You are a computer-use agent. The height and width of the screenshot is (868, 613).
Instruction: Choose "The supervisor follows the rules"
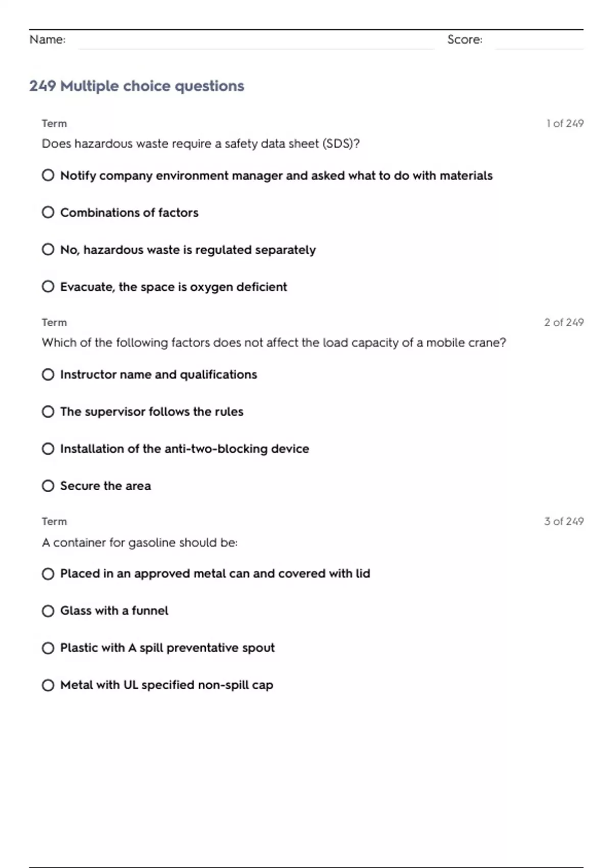tap(48, 412)
